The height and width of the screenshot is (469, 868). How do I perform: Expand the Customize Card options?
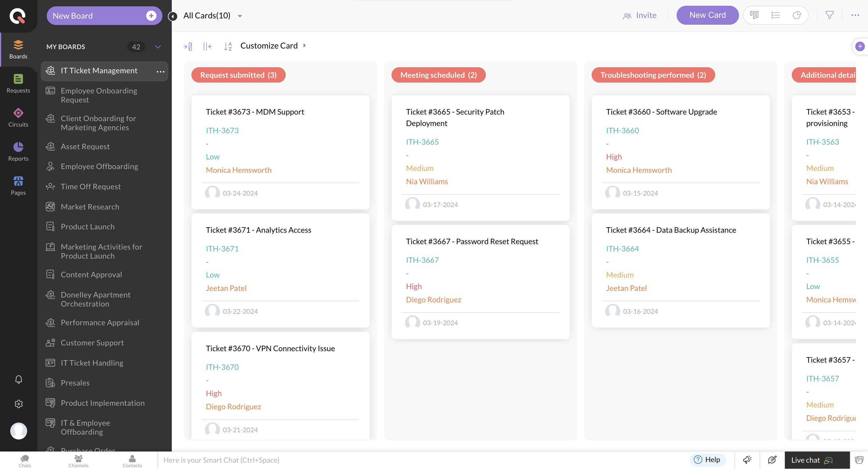point(305,46)
